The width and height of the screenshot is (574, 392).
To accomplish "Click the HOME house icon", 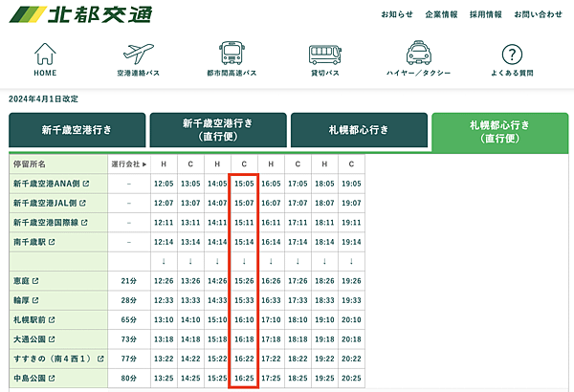I will click(45, 54).
